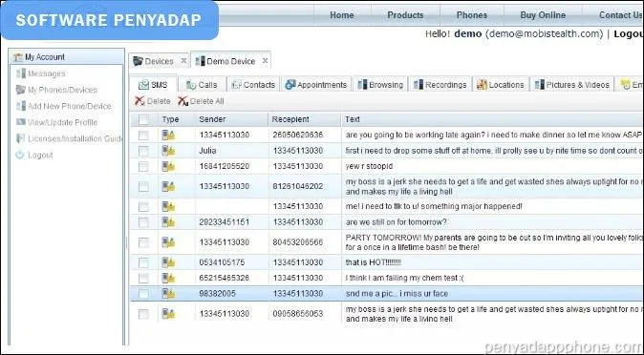This screenshot has width=644, height=355.
Task: Switch to the Locations tab
Action: [x=501, y=85]
